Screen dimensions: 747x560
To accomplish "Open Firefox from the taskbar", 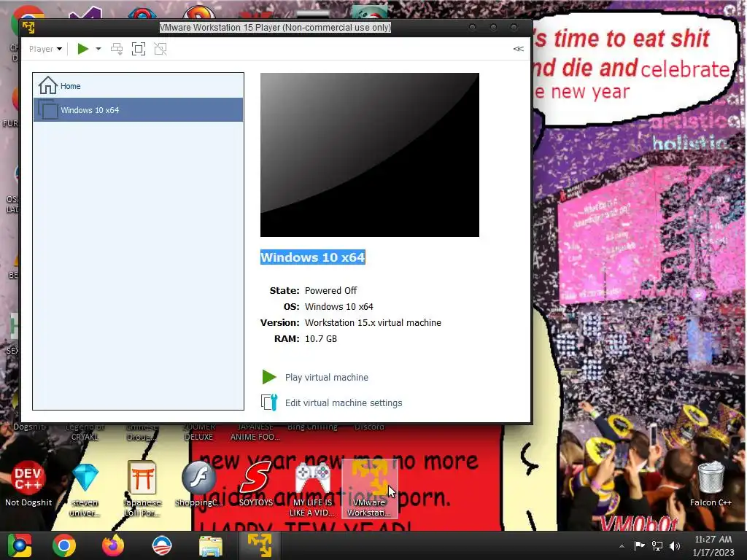I will click(113, 545).
